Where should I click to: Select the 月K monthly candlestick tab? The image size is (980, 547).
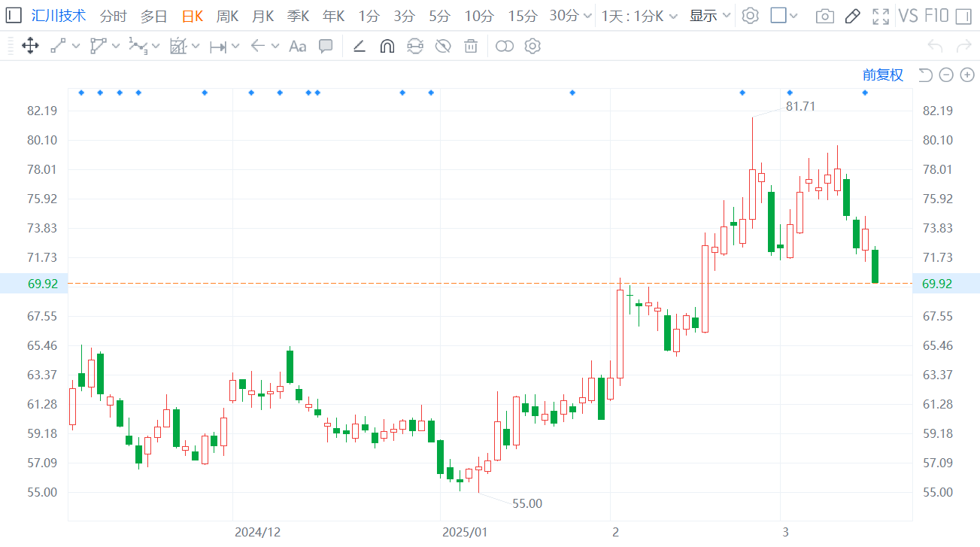tap(262, 15)
